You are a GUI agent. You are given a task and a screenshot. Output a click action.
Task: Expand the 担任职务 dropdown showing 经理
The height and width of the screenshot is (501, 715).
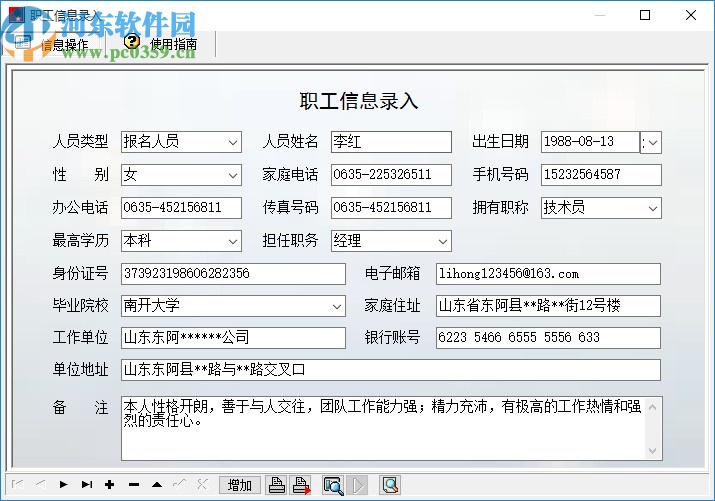point(442,241)
